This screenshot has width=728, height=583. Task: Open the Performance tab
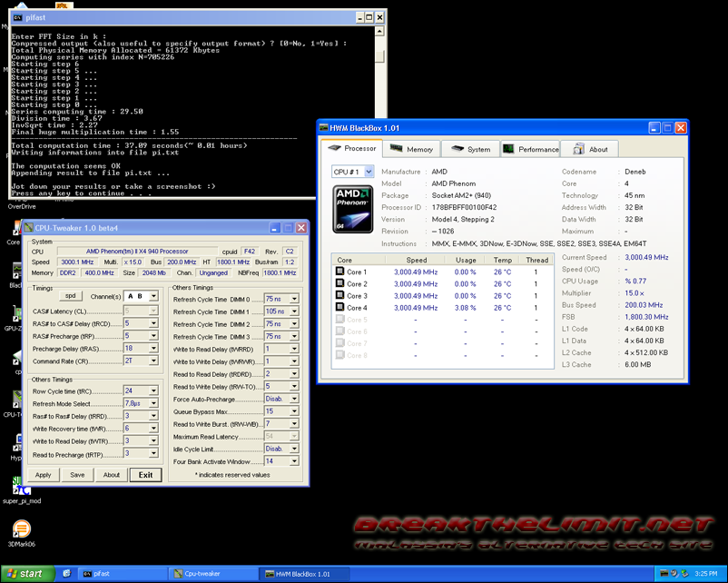[531, 149]
